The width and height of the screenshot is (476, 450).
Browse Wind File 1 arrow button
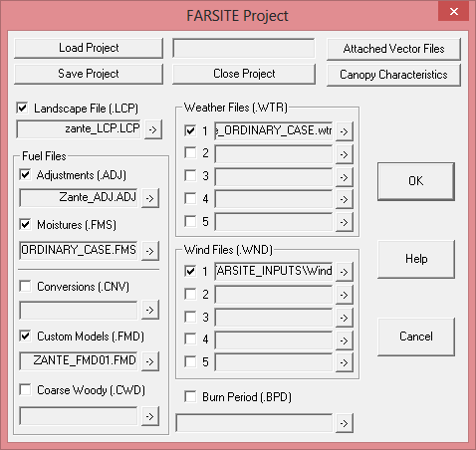pos(345,272)
